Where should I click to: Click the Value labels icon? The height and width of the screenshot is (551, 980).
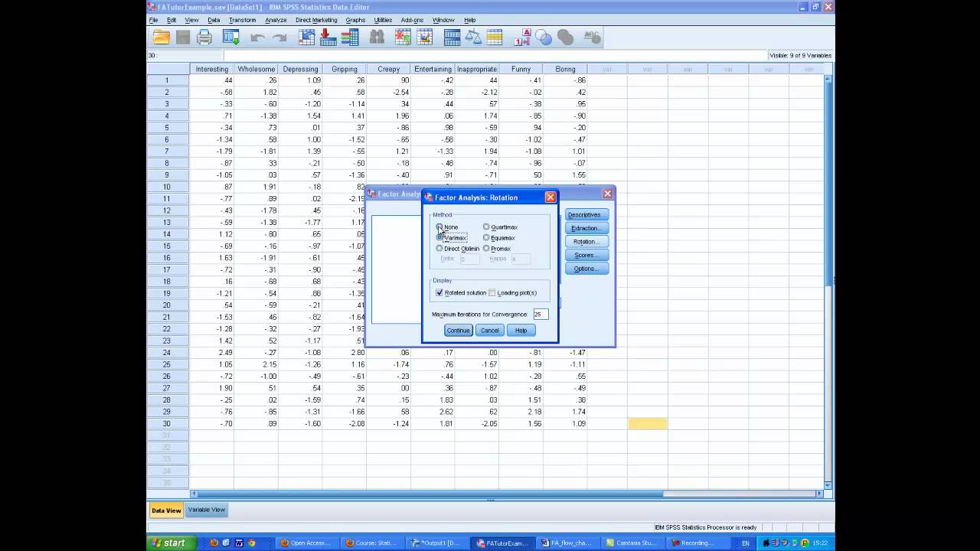point(523,37)
